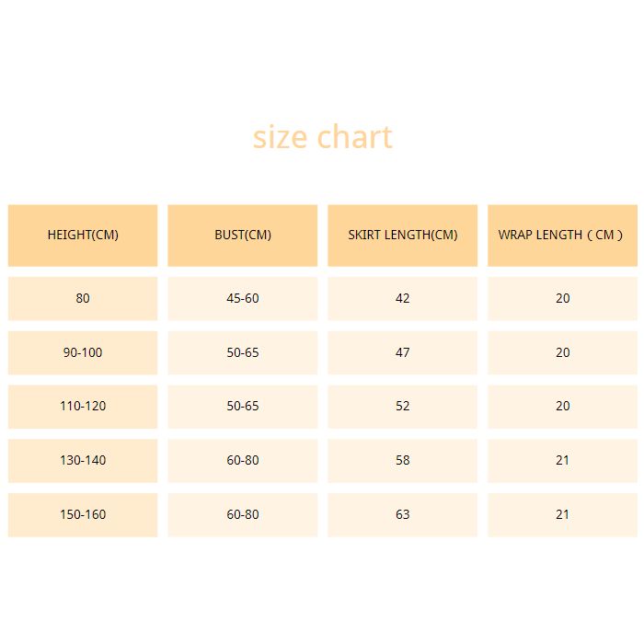Image resolution: width=644 pixels, height=644 pixels.
Task: Select the BUST(CM) column header
Action: coord(242,236)
